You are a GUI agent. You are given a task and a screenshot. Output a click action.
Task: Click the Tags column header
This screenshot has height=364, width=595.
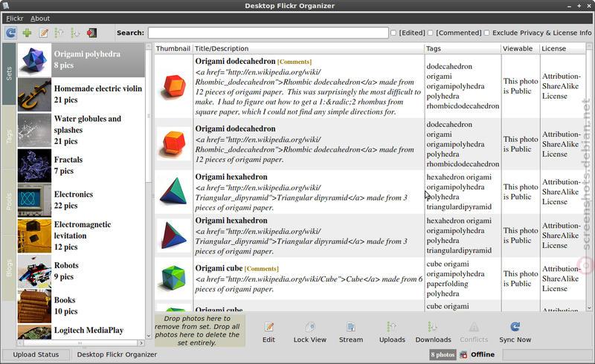coord(463,48)
